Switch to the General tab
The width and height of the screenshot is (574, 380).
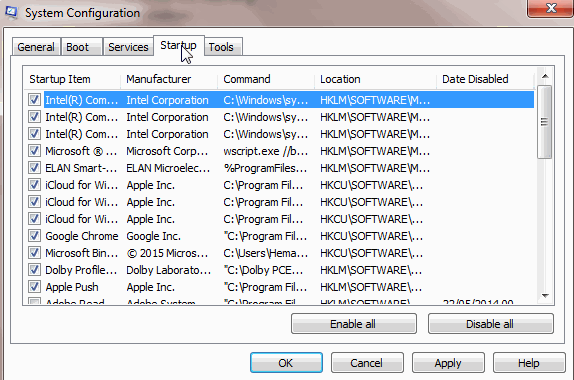36,47
